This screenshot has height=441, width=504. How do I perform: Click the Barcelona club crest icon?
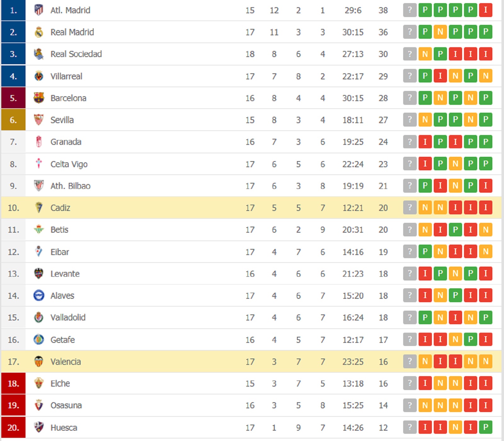click(39, 98)
